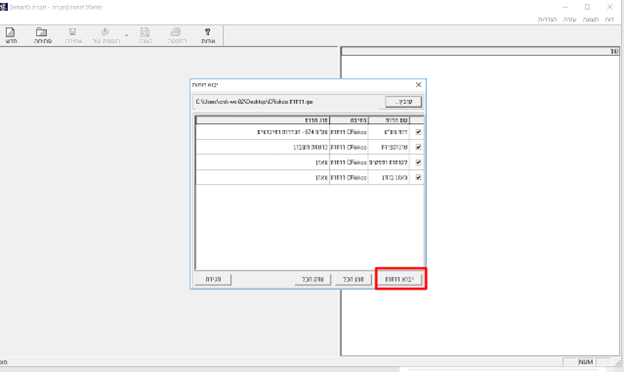Image resolution: width=624 pixels, height=372 pixels.
Task: Uncheck the checkbox in the last report row
Action: click(418, 177)
